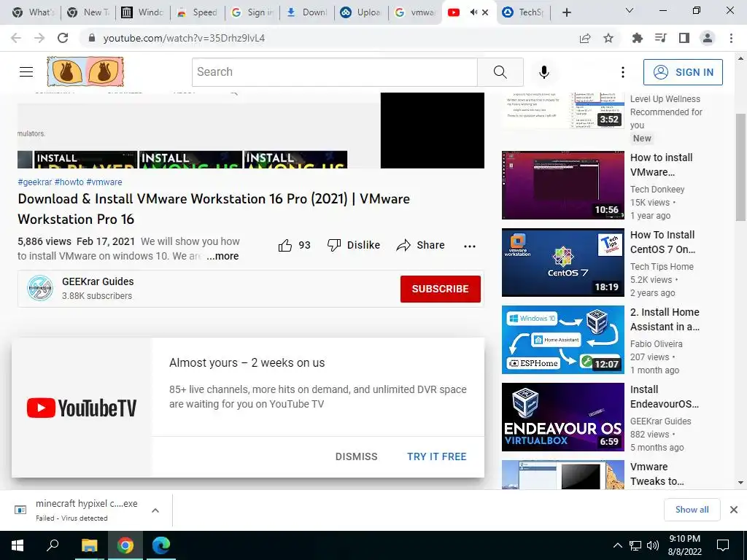Click the Chrome taskbar icon

point(125,545)
